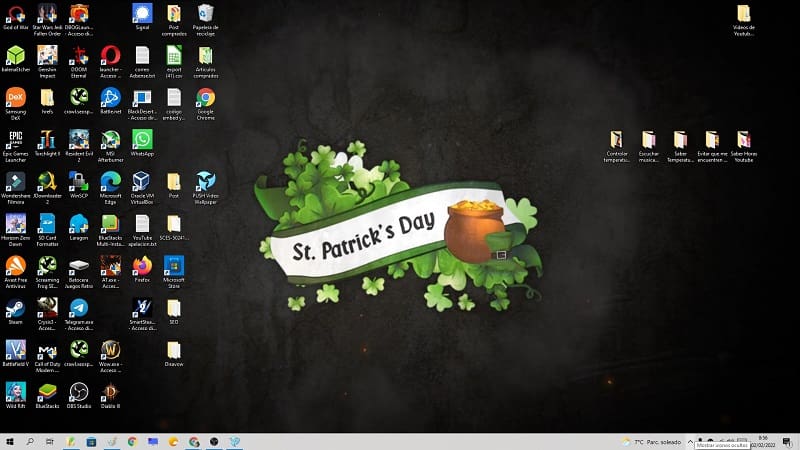This screenshot has width=800, height=450.
Task: Open taskbar search magnifier
Action: (x=30, y=442)
